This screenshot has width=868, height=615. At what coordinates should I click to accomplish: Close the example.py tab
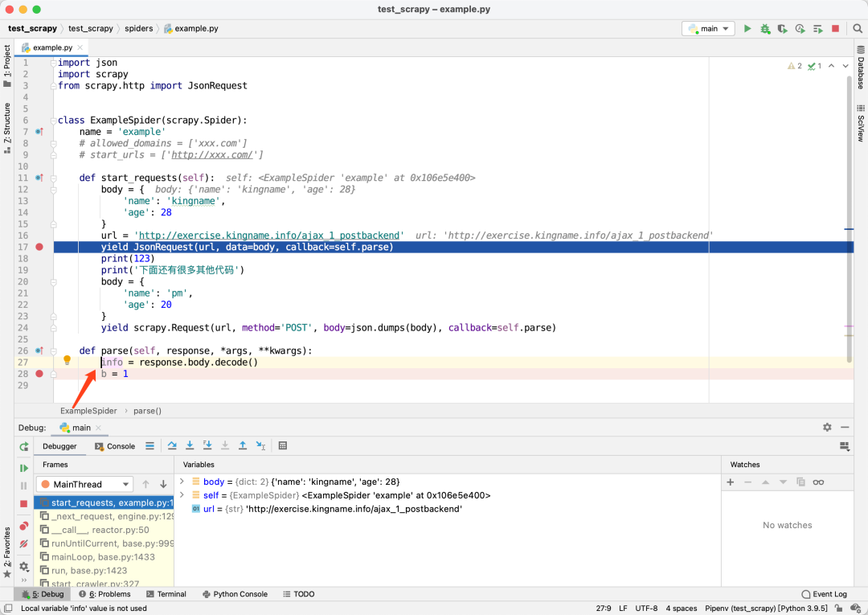pyautogui.click(x=80, y=47)
